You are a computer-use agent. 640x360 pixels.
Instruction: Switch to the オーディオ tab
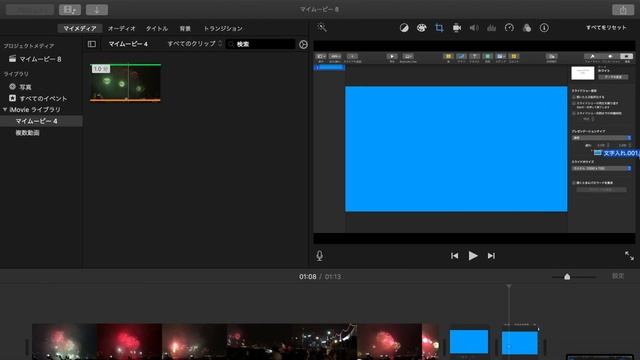121,29
